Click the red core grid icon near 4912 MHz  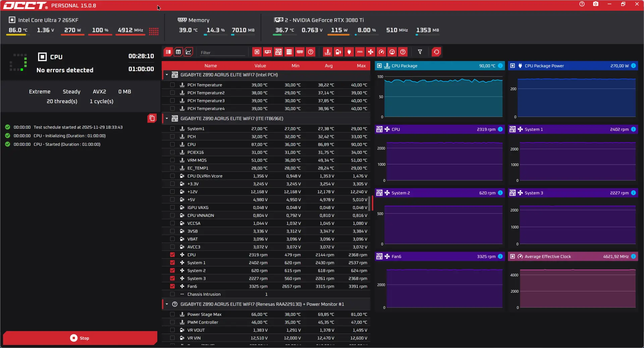154,31
